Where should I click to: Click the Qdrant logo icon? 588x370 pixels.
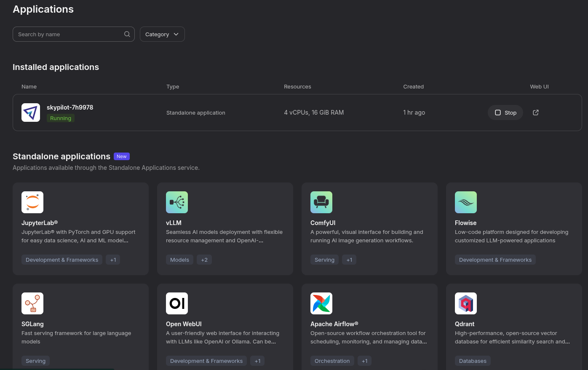(466, 303)
